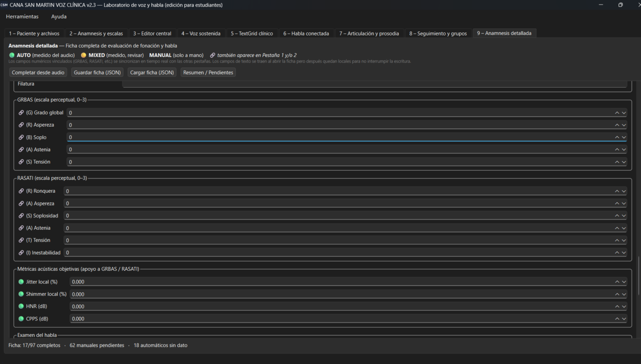Click green AUTO dot beside HNR (dB)
The image size is (641, 364).
coord(21,306)
